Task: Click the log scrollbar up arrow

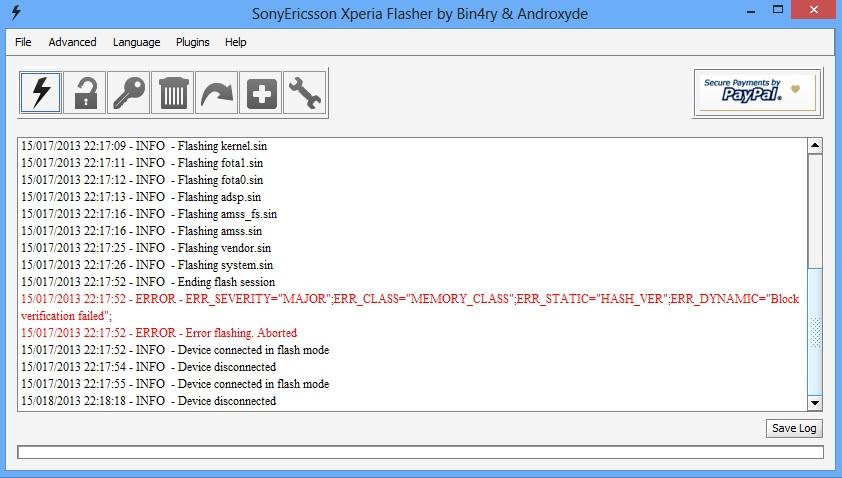Action: coord(815,146)
